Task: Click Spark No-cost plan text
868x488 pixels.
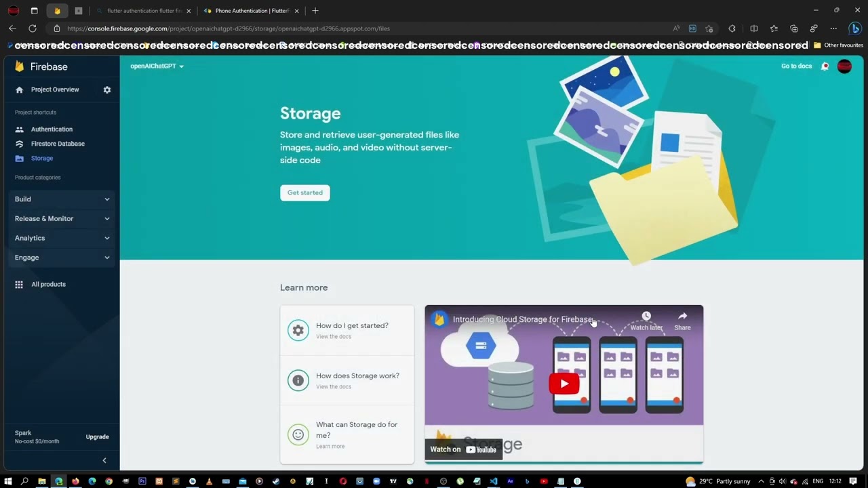Action: pos(37,437)
